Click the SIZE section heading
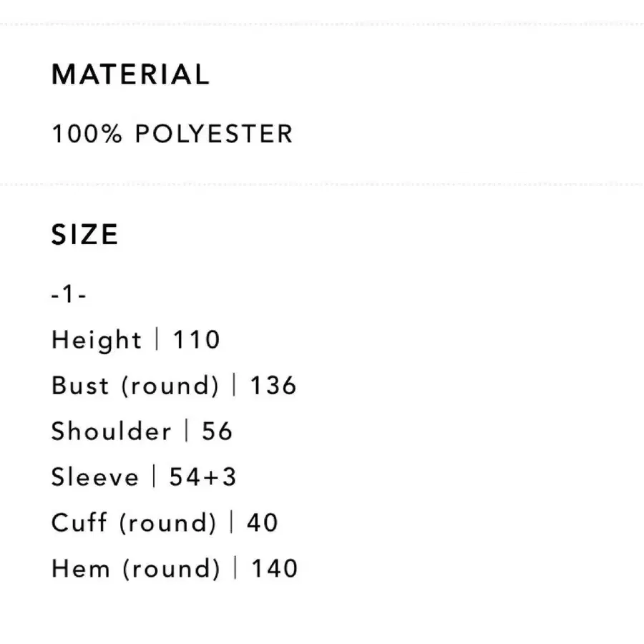 point(84,235)
